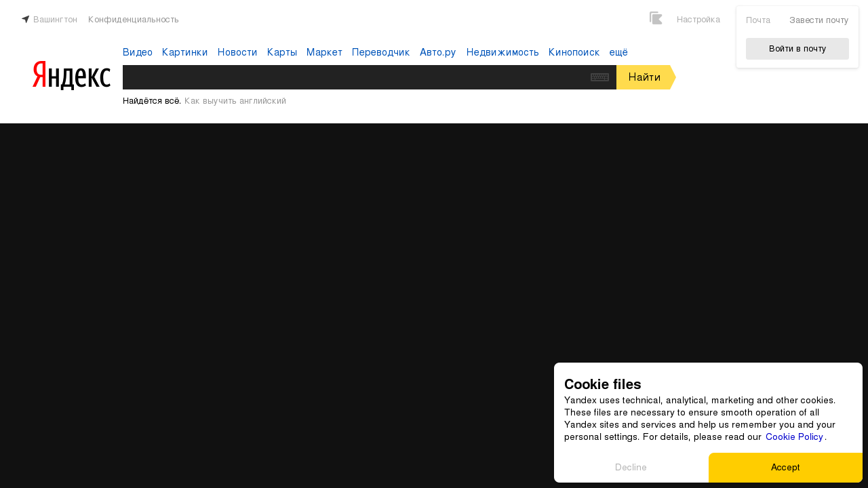Image resolution: width=868 pixels, height=488 pixels.
Task: Open the Недвижимость service link
Action: 502,52
